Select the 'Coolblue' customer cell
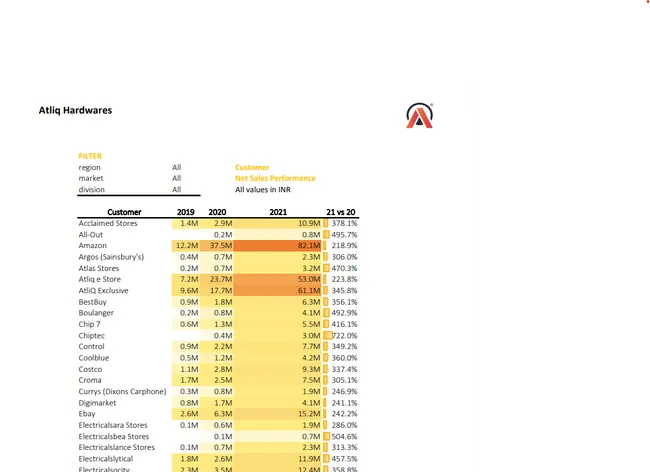This screenshot has height=472, width=650. pos(94,358)
